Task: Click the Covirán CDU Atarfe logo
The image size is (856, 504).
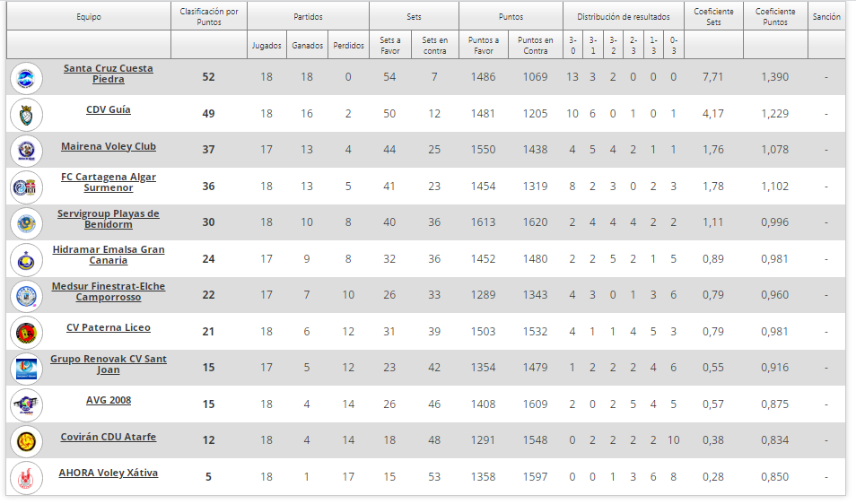Action: coord(26,441)
